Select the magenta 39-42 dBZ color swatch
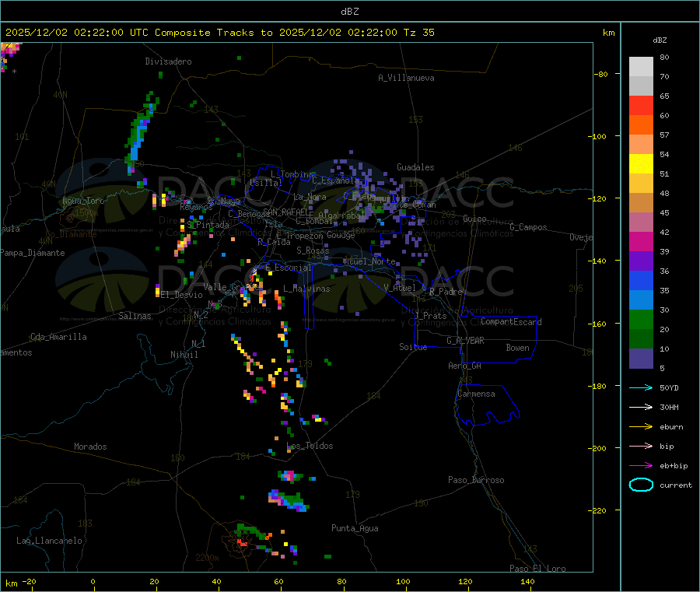 coord(641,241)
